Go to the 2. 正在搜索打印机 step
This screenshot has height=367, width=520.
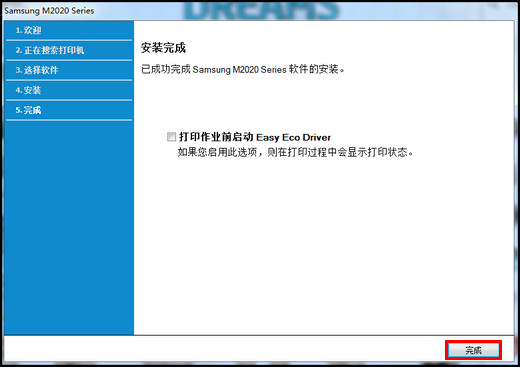69,50
